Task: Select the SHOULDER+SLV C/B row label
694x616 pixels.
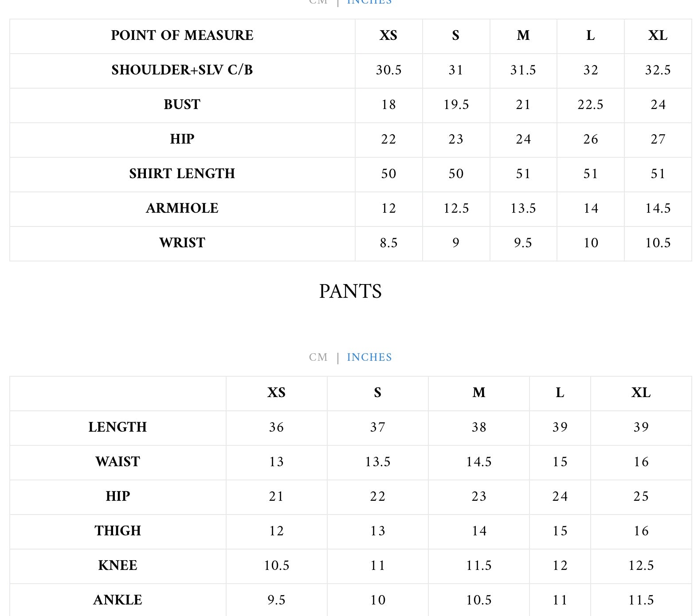Action: click(x=182, y=70)
